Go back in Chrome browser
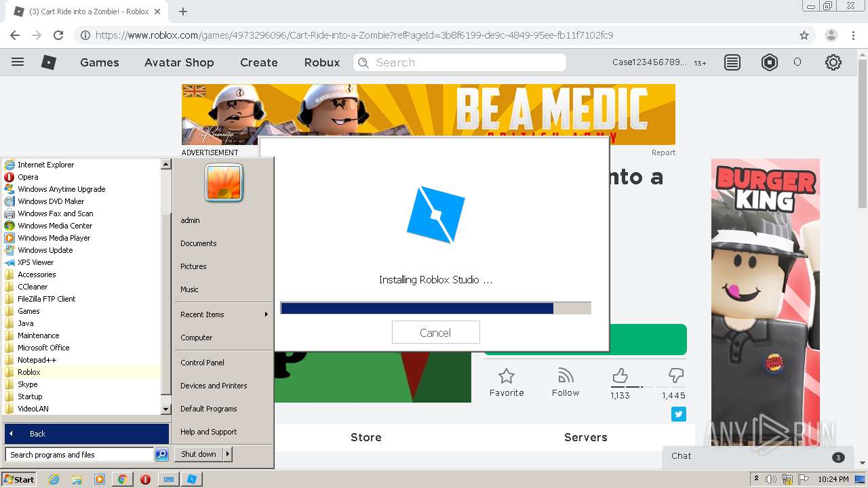 point(15,35)
